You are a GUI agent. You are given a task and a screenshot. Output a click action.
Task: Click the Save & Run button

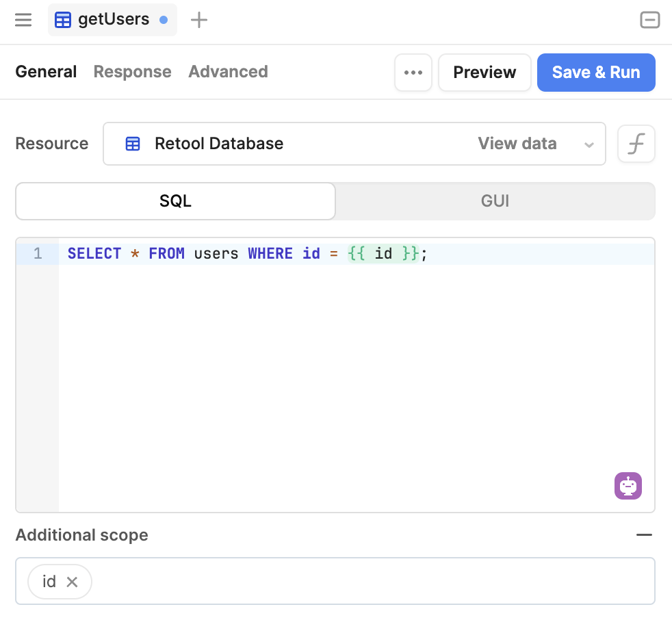pyautogui.click(x=596, y=72)
